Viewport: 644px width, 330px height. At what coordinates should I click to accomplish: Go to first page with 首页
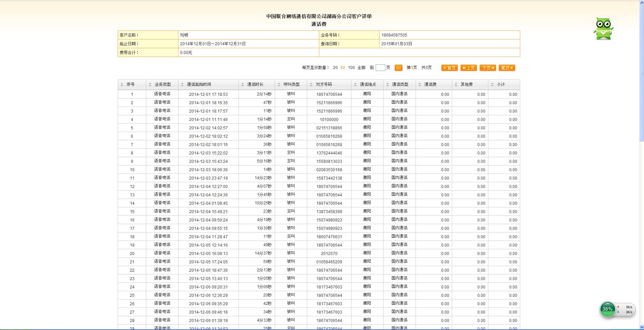coord(449,68)
